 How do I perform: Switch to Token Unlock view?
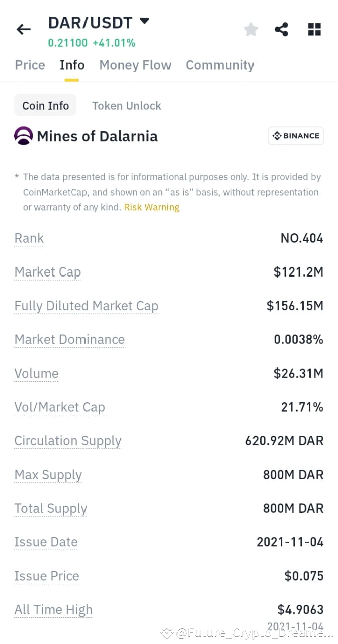pyautogui.click(x=126, y=105)
